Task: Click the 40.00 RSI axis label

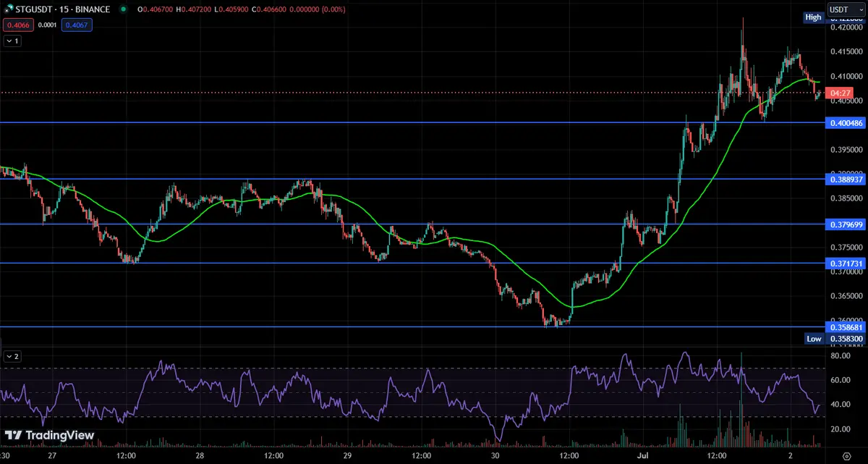Action: coord(840,405)
